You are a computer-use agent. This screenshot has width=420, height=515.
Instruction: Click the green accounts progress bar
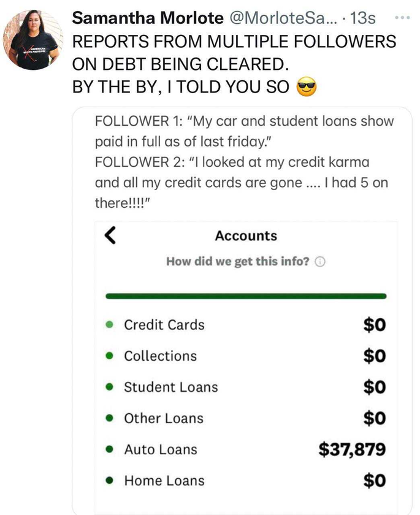tap(246, 296)
